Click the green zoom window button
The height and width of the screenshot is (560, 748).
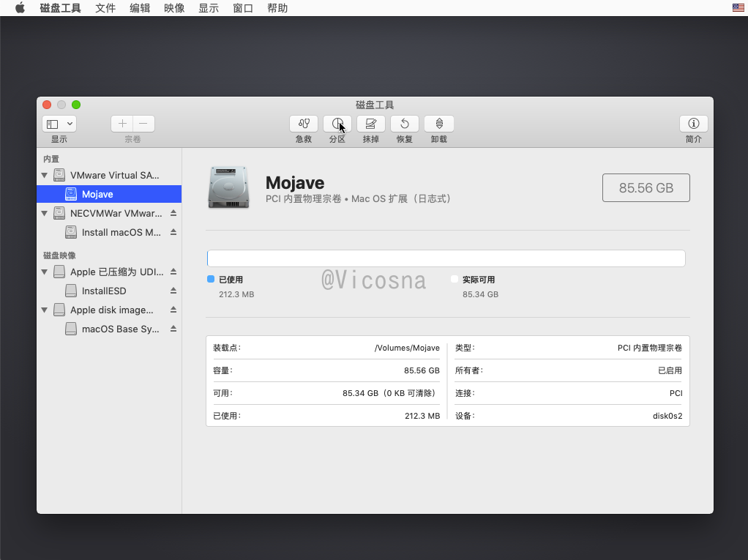tap(76, 105)
